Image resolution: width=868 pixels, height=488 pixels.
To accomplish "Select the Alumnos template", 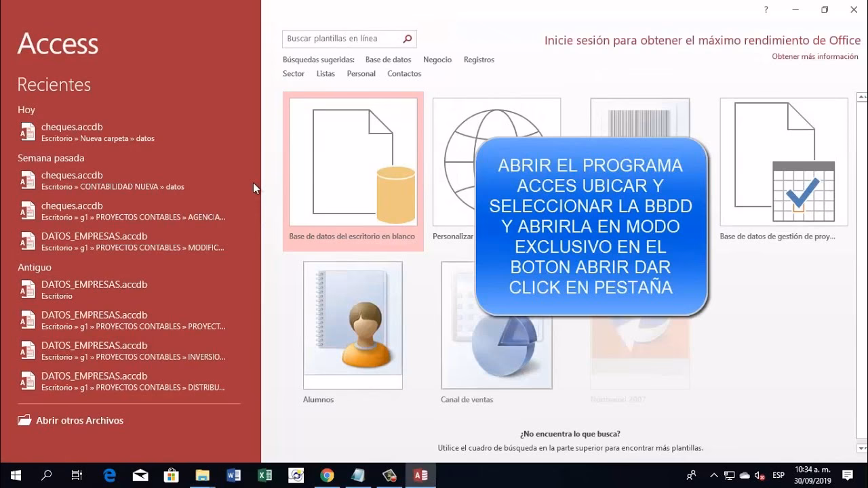I will (x=353, y=332).
